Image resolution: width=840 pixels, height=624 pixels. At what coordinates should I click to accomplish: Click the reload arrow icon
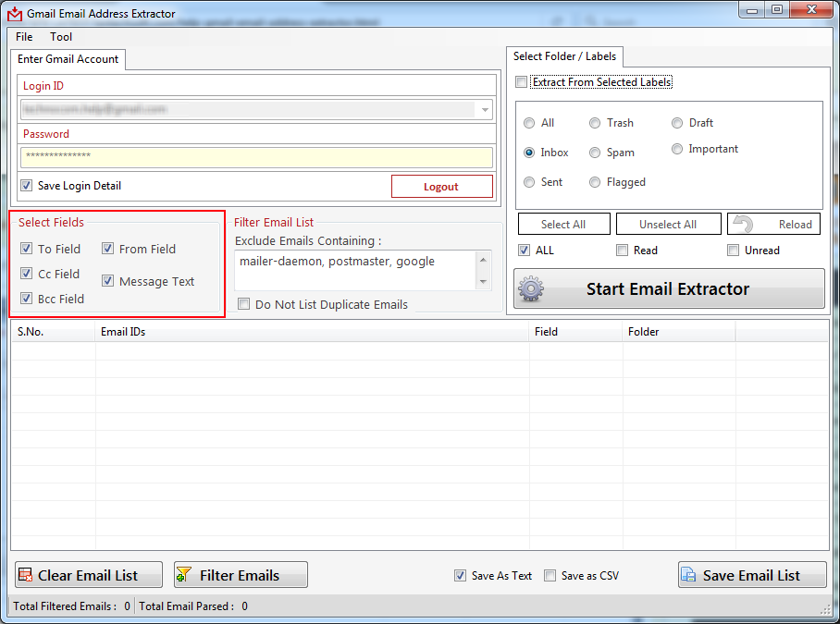point(743,224)
